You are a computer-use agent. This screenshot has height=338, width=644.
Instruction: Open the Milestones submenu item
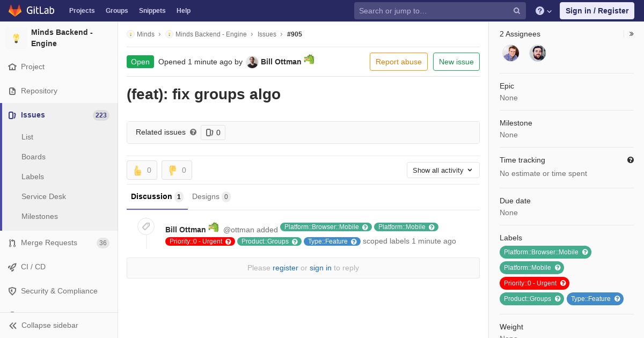40,216
